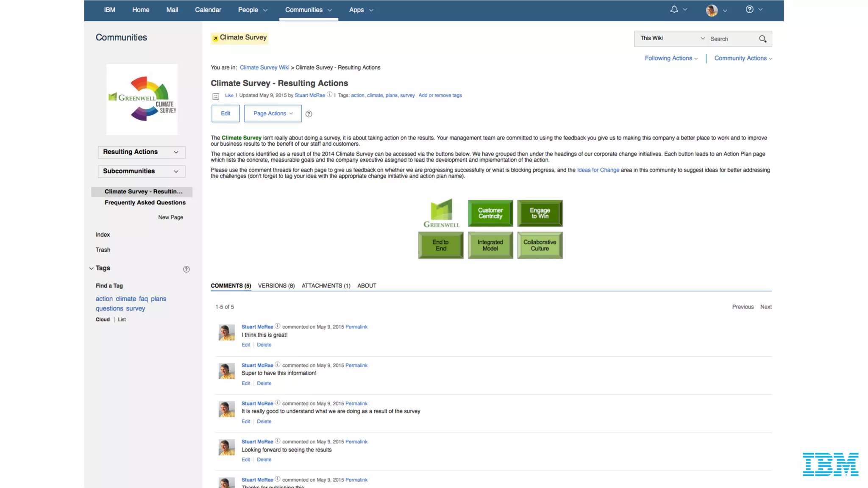Open the Page Actions dropdown
Image resolution: width=868 pixels, height=488 pixels.
(273, 114)
